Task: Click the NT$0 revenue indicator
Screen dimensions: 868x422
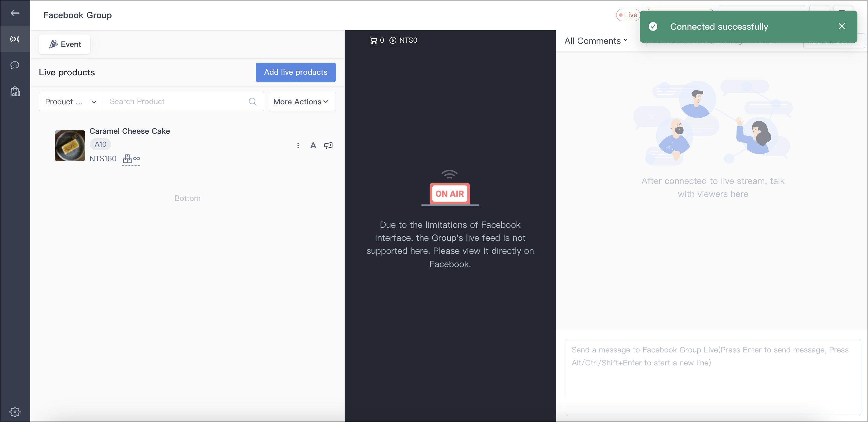Action: pos(403,41)
